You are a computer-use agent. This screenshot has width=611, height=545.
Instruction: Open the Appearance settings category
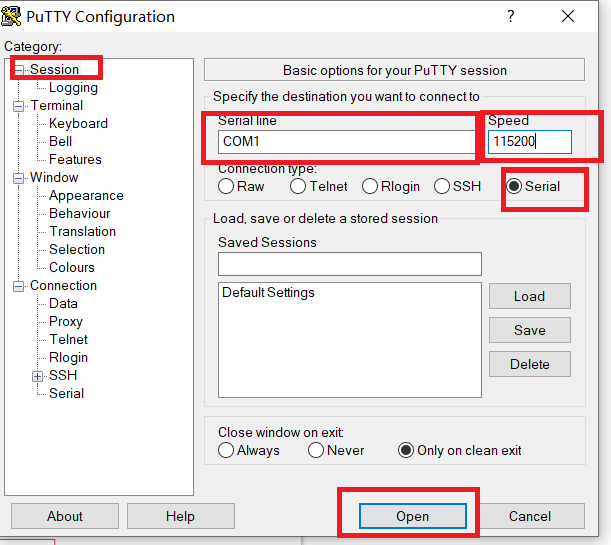click(86, 196)
